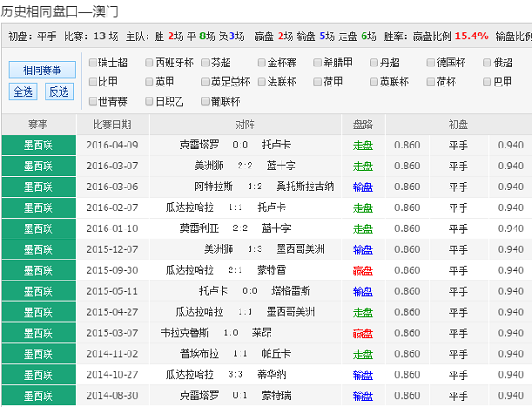Viewport: 532px width, 407px height.
Task: Select the 世青赛 checkbox
Action: 93,101
